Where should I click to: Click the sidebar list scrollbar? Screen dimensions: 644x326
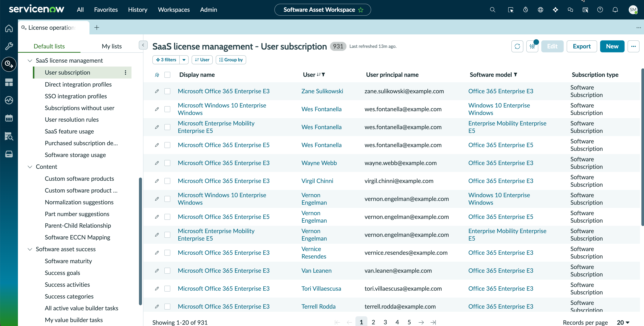(x=140, y=242)
